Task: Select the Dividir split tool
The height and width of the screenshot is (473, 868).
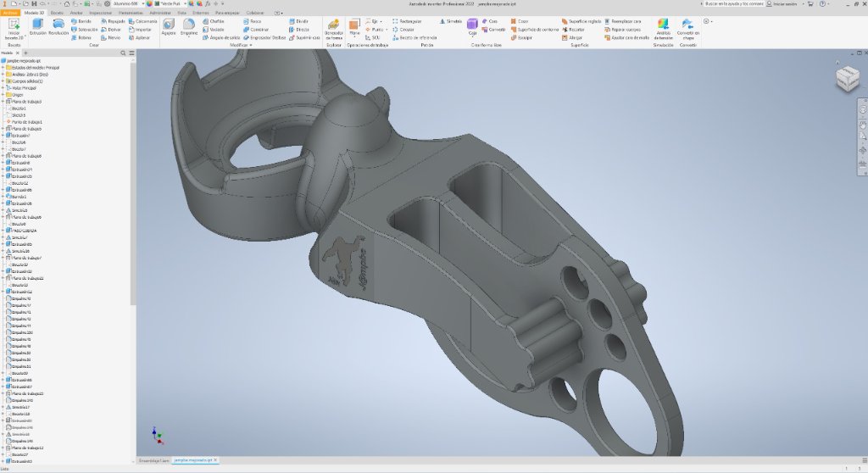Action: pos(299,21)
